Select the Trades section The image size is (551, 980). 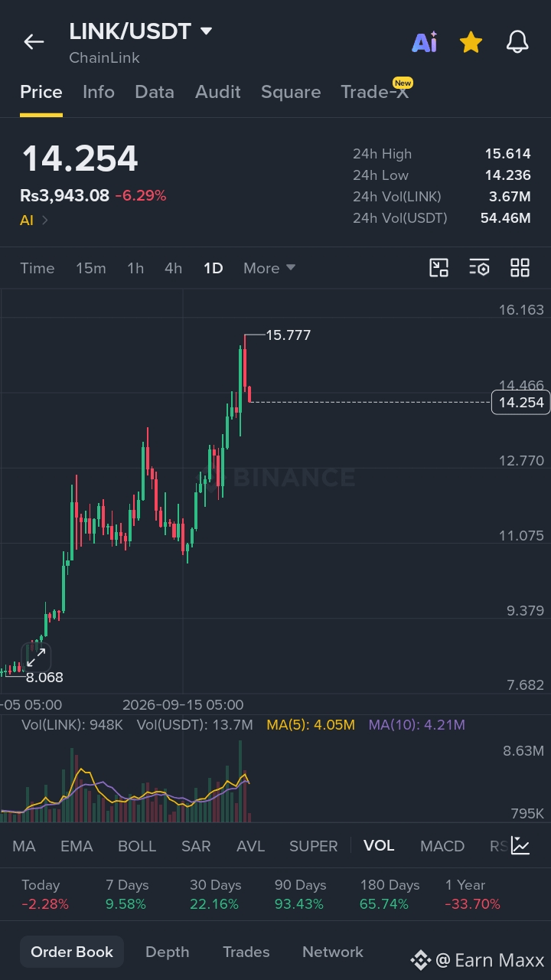click(246, 952)
